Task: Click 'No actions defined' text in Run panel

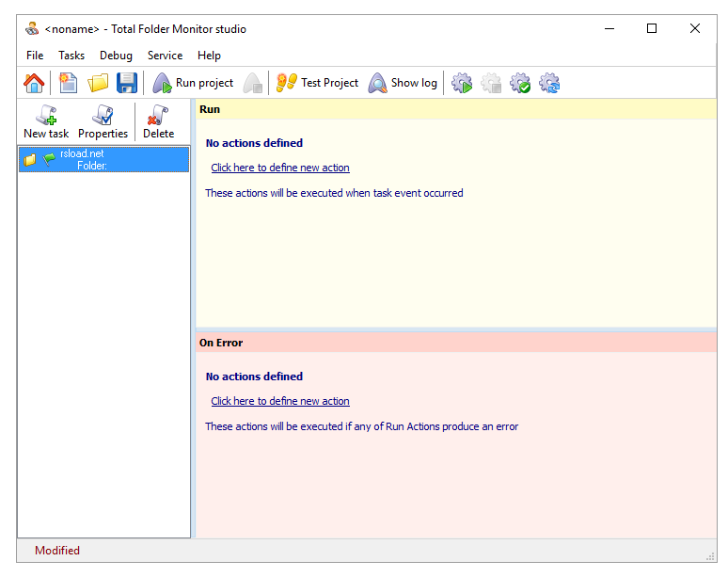Action: point(254,143)
